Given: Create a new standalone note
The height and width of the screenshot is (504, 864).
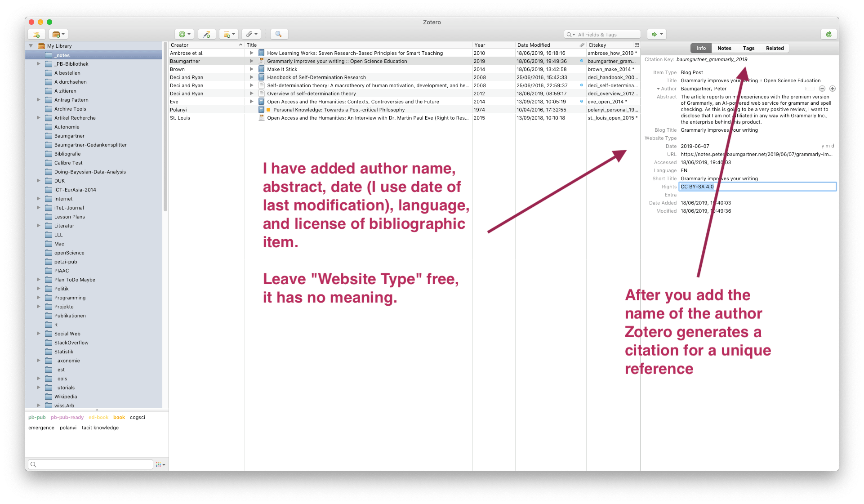Looking at the screenshot, I should 227,34.
